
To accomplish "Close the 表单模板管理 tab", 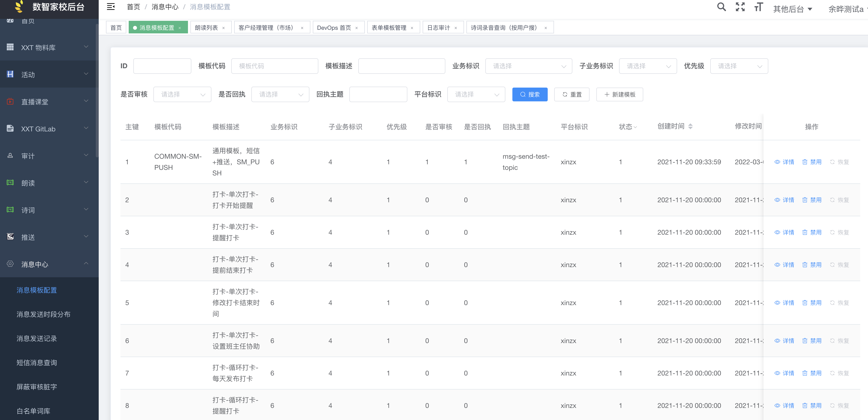I will point(412,28).
